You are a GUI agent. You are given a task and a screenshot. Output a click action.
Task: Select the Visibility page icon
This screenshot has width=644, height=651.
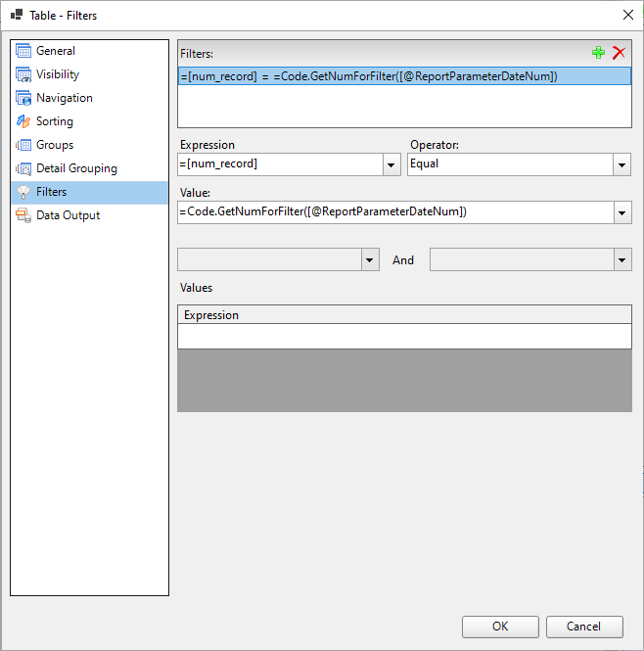[x=23, y=74]
